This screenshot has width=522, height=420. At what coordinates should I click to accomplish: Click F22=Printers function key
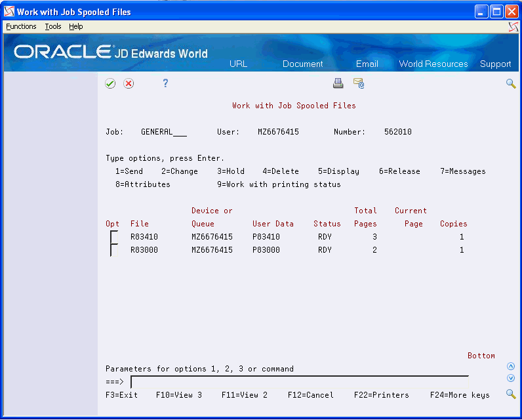tap(381, 395)
